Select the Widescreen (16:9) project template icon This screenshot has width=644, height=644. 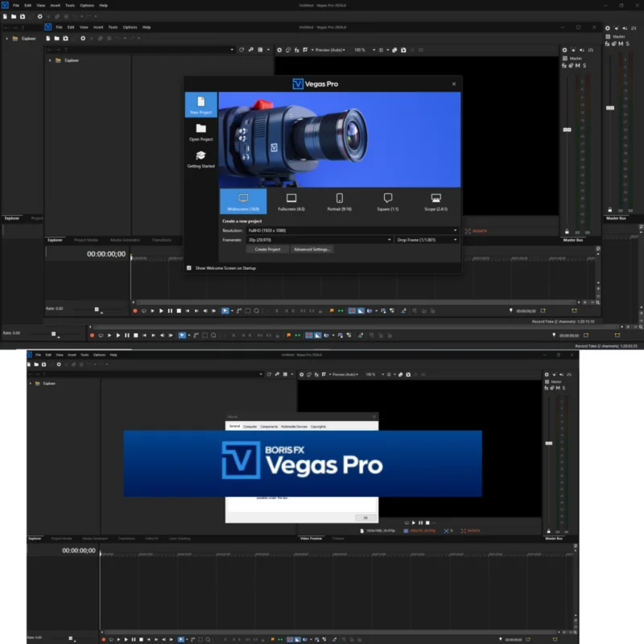[x=242, y=198]
